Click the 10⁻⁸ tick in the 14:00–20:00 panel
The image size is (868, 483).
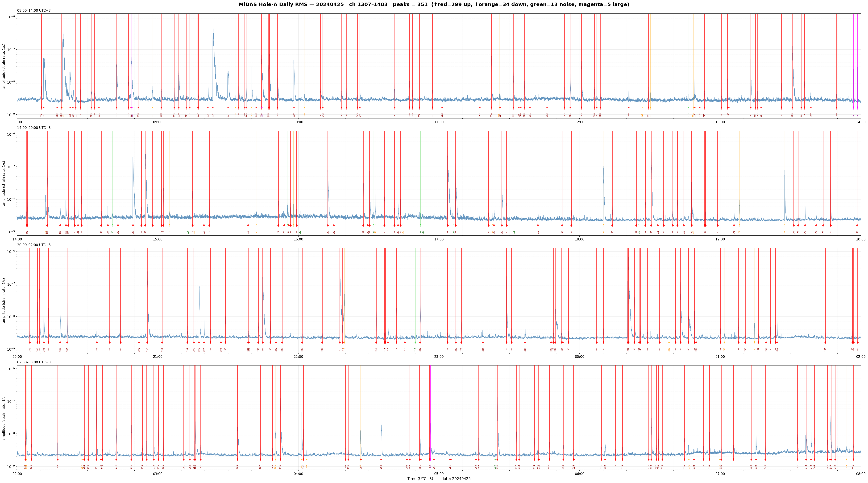pyautogui.click(x=11, y=199)
